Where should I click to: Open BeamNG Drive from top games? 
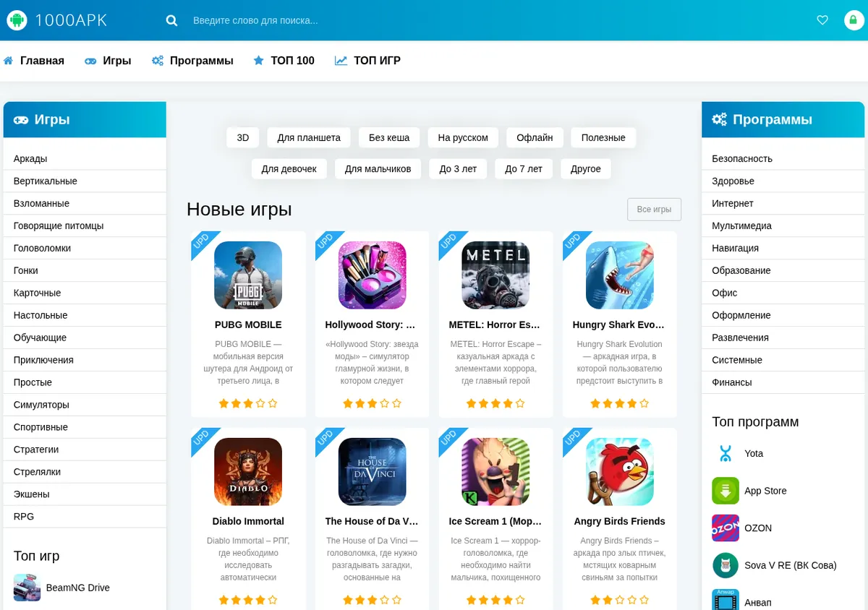pyautogui.click(x=78, y=588)
